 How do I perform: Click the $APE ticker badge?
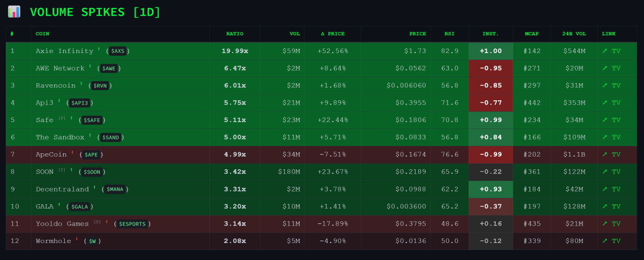(91, 154)
